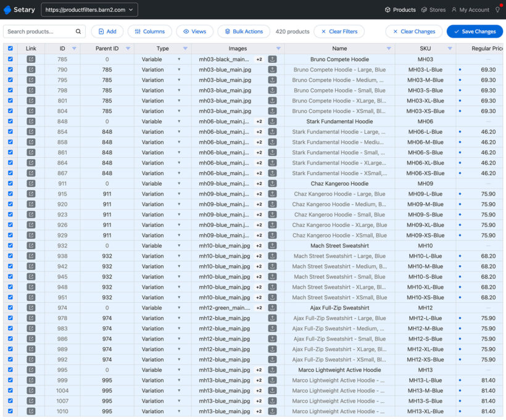Click the search magnifier icon
This screenshot has height=420, width=506.
[x=79, y=31]
